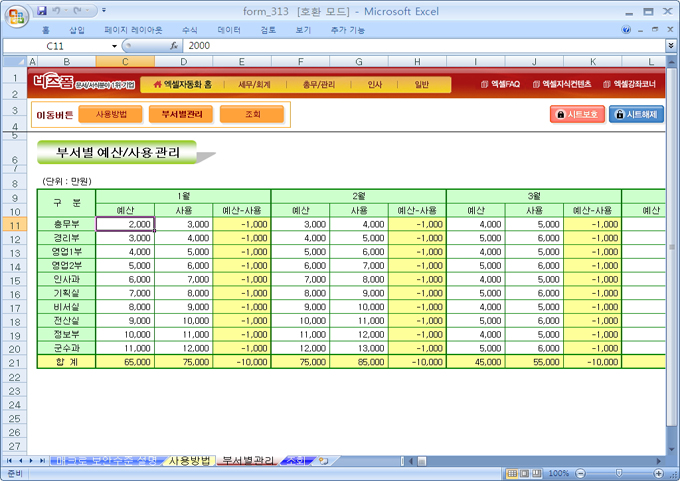The height and width of the screenshot is (481, 680).
Task: Select cell with 총무부 label
Action: pyautogui.click(x=66, y=225)
